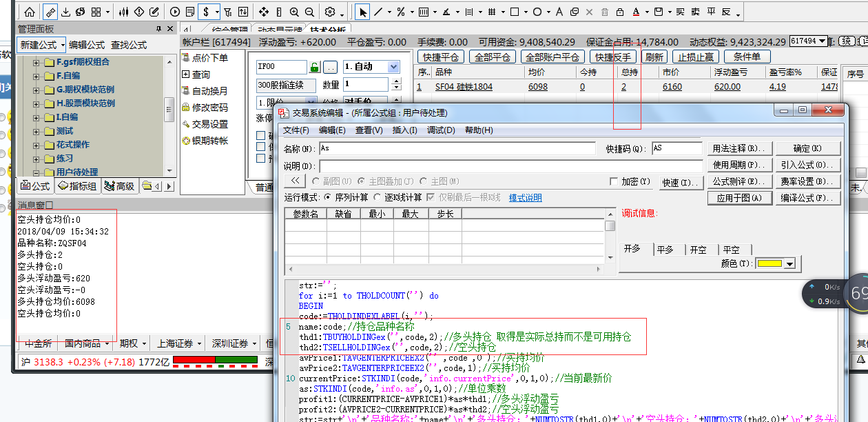Click the text tool letter A icon
The image size is (868, 422).
click(558, 12)
